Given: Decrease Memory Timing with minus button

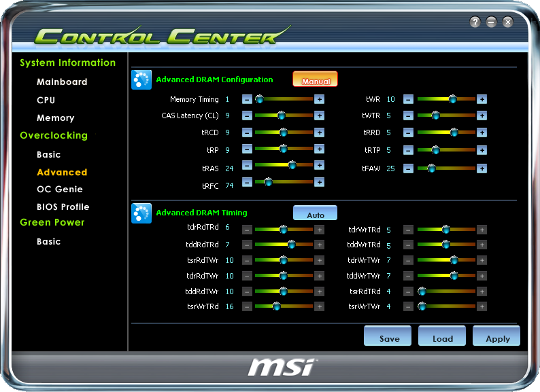Looking at the screenshot, I should coord(247,99).
